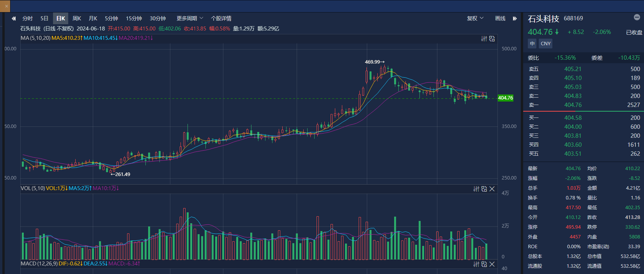
Task: Open 个股详情 stock details
Action: coord(221,18)
